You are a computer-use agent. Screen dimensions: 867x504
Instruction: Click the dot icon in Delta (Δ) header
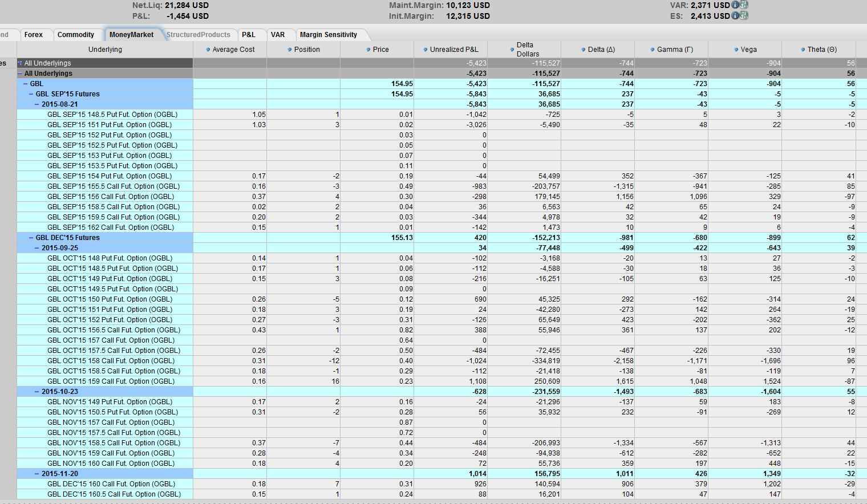584,50
